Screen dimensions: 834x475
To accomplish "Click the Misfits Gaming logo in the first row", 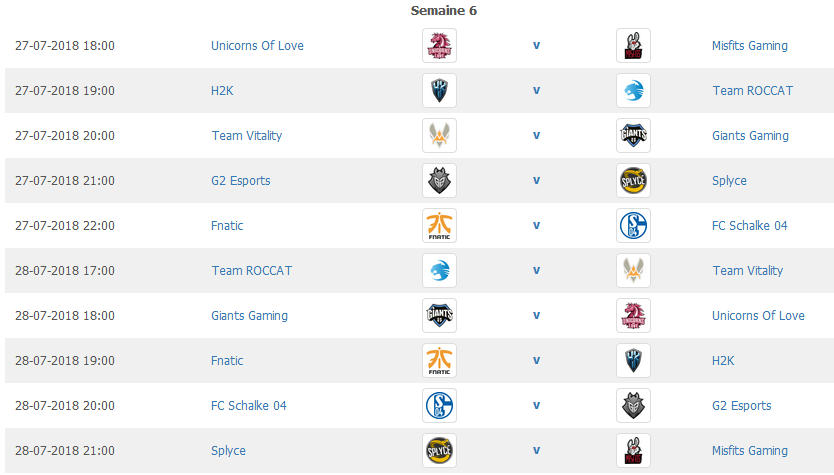I will click(633, 46).
